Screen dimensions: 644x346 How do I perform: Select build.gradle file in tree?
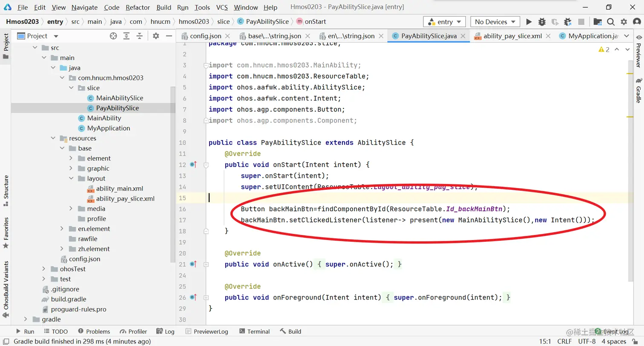68,299
